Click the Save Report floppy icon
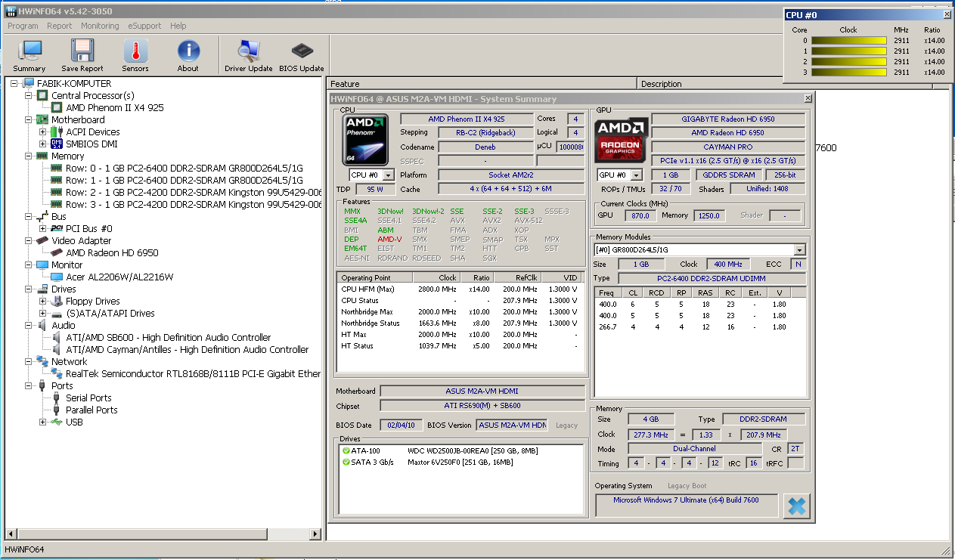Viewport: 955px width, 560px height. pyautogui.click(x=82, y=56)
